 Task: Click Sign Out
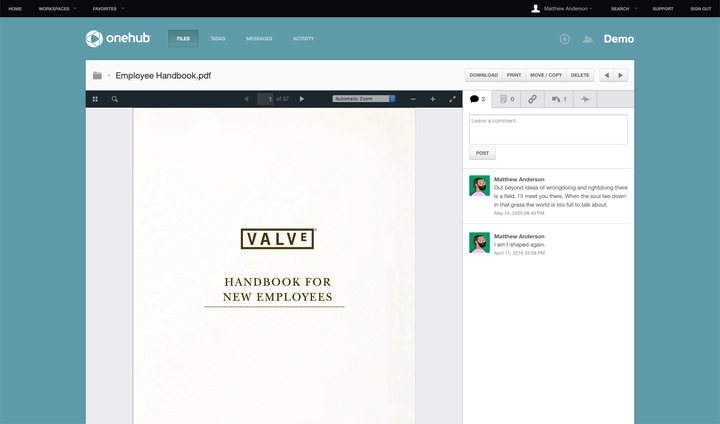coord(701,9)
